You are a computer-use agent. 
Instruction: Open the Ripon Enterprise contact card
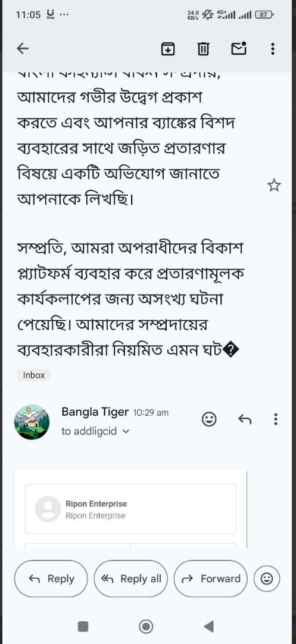(x=130, y=509)
